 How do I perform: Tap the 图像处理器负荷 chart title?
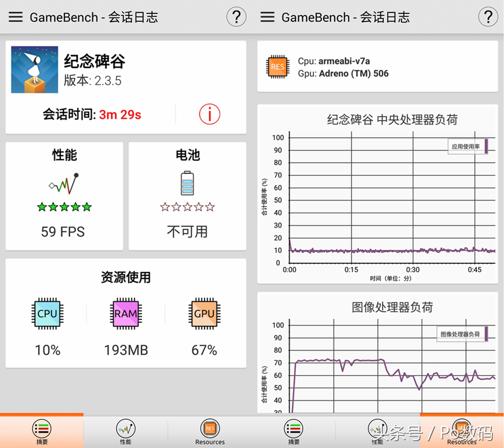tap(392, 307)
